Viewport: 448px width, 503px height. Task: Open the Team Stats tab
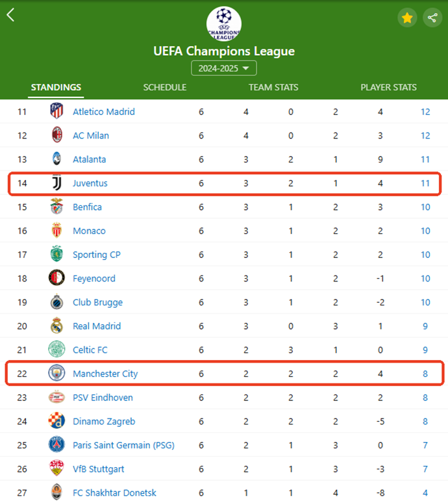(273, 87)
